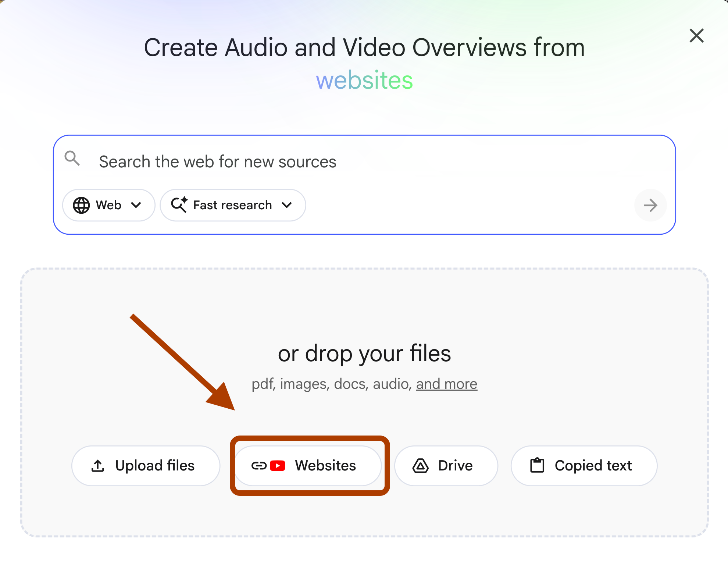The height and width of the screenshot is (565, 728).
Task: Focus the Search the web input field
Action: coord(331,162)
